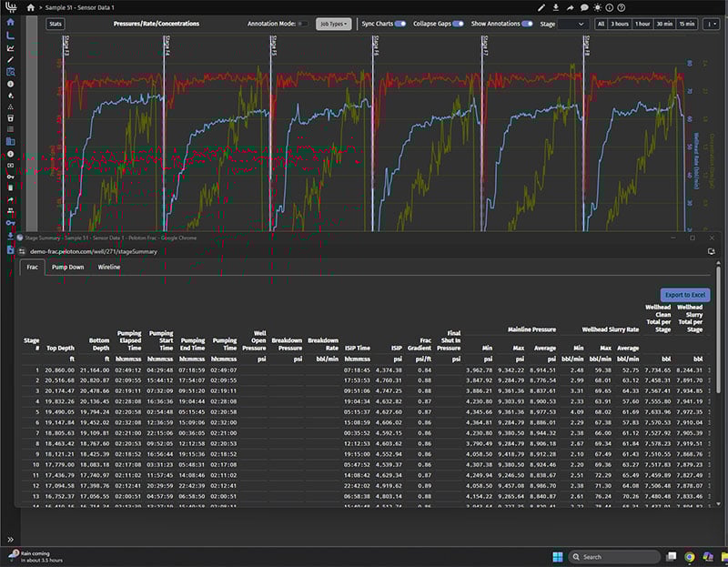This screenshot has width=728, height=567.
Task: Select the Wireline tab
Action: pyautogui.click(x=109, y=268)
